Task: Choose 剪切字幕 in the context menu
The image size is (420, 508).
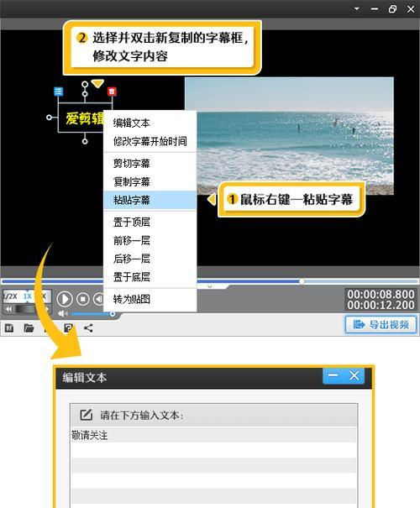Action: [150, 163]
